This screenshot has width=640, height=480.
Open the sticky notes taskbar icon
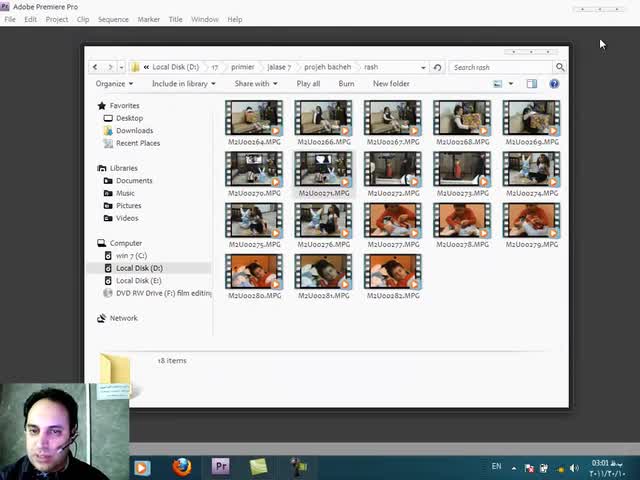(x=258, y=467)
